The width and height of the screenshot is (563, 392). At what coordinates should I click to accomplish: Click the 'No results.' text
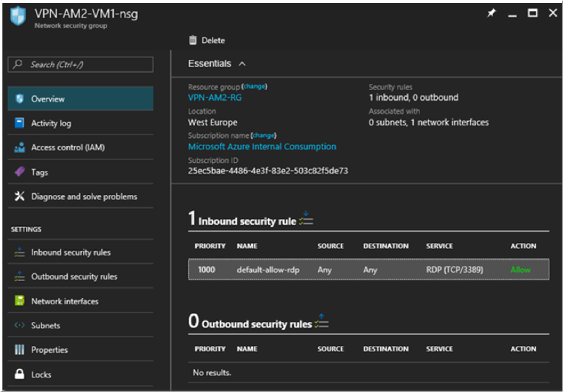212,373
